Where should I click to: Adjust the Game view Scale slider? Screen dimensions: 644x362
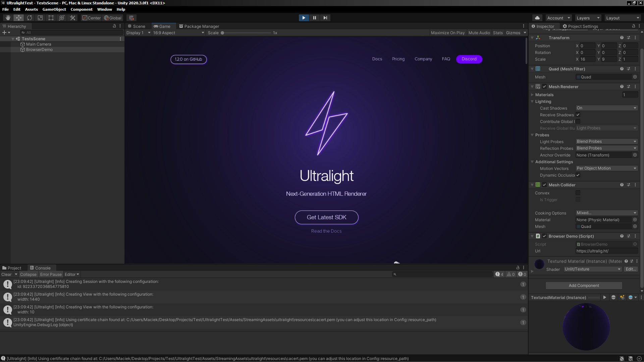[222, 33]
